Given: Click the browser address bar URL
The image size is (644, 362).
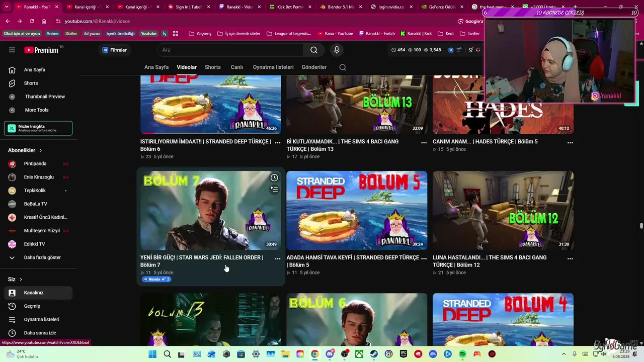Looking at the screenshot, I should [x=97, y=21].
